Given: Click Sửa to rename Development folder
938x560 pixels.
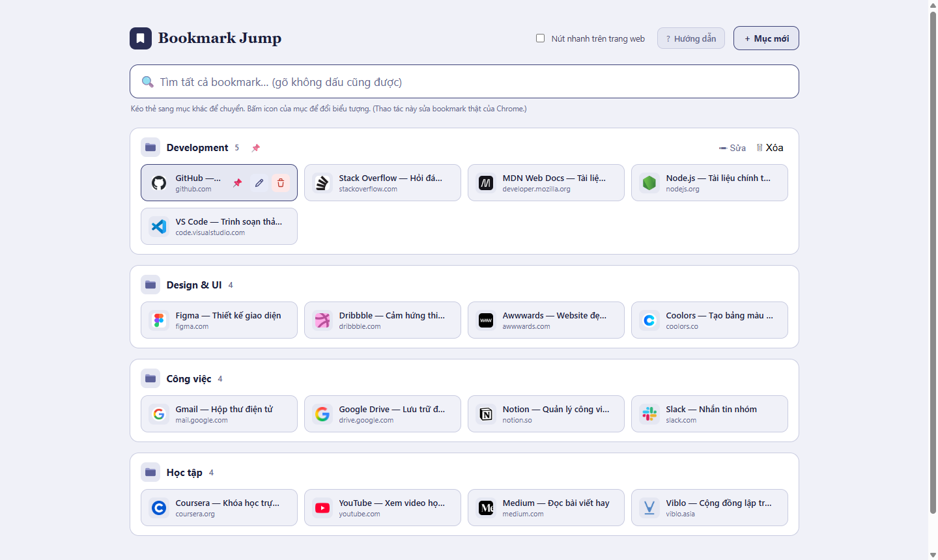Looking at the screenshot, I should (x=732, y=148).
